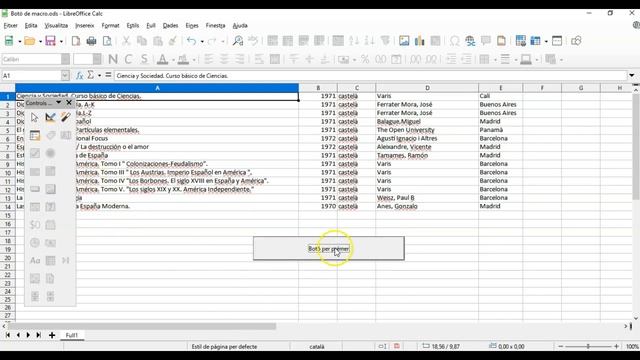
Task: Open the Insereix menu
Action: (84, 25)
